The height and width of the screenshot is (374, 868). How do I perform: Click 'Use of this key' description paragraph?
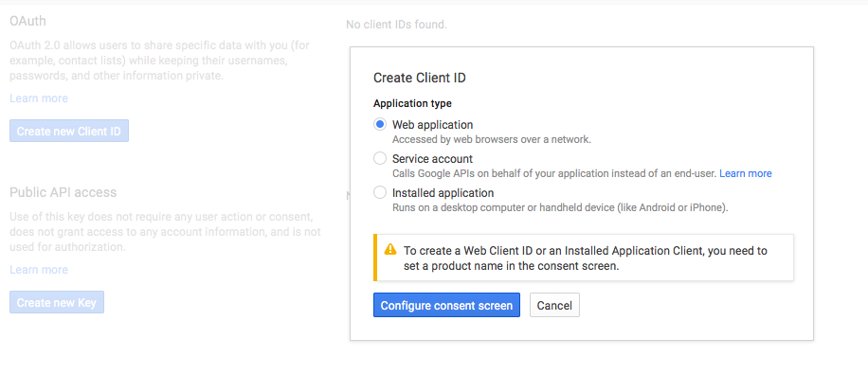pos(165,231)
